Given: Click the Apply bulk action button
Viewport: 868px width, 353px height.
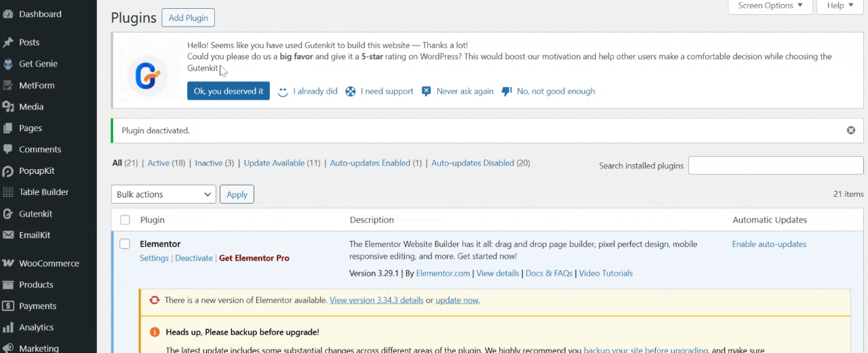Looking at the screenshot, I should (x=237, y=194).
